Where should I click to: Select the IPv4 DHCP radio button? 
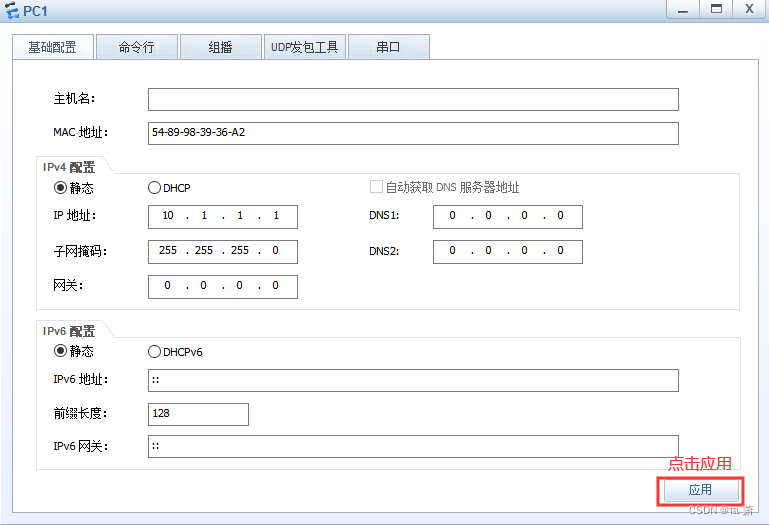[x=154, y=188]
